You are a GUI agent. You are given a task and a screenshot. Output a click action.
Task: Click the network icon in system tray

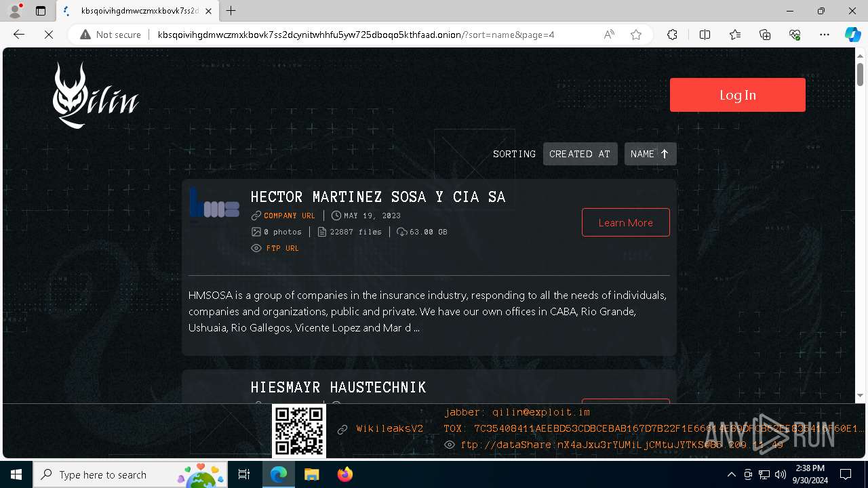(x=764, y=474)
